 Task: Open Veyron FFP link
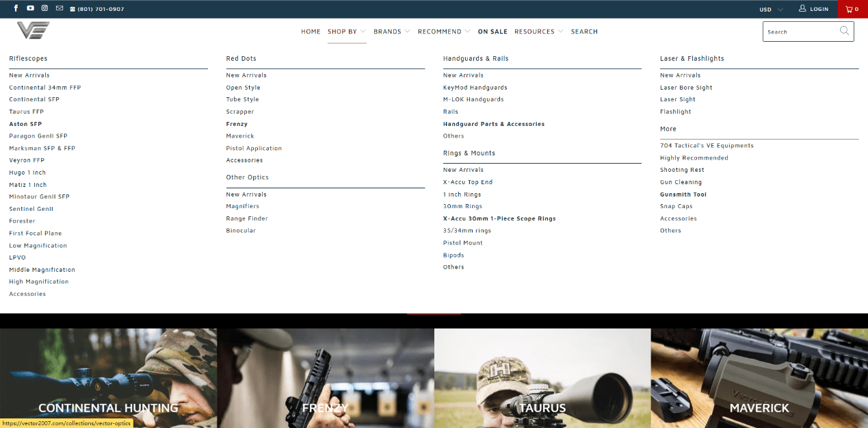pos(27,160)
